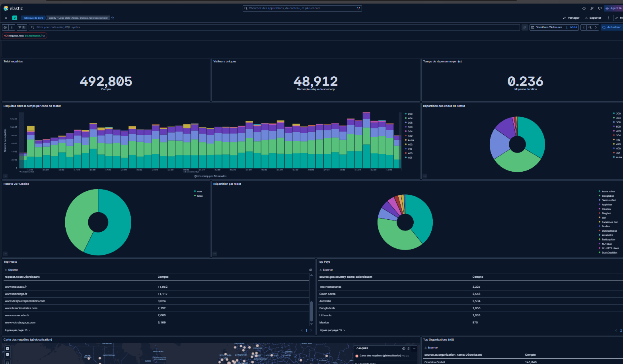Refresh data with Actualiser button
Viewport: 623px width, 364px height.
tap(611, 27)
